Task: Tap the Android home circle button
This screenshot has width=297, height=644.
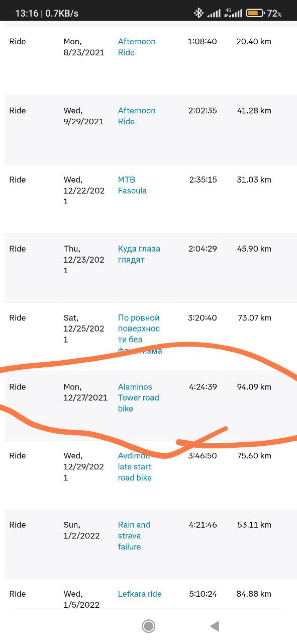Action: 148,626
